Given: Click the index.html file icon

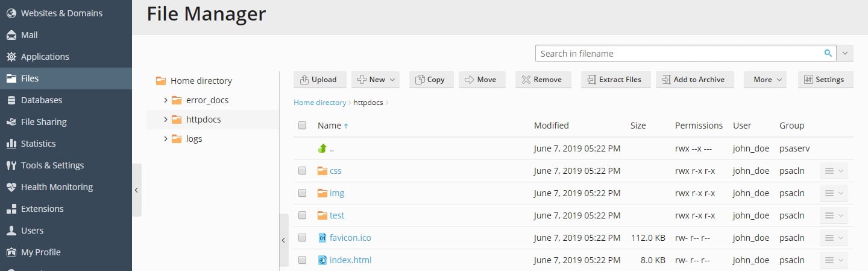Looking at the screenshot, I should pos(322,260).
